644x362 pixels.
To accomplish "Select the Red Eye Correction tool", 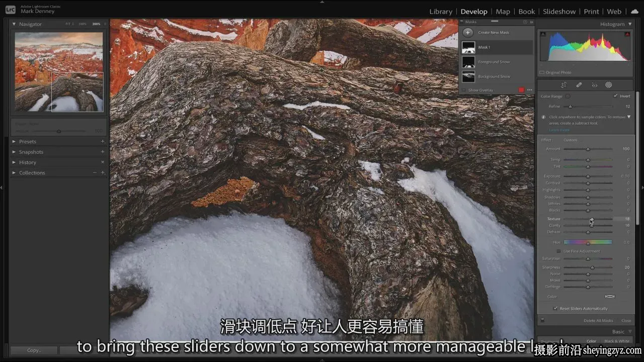I will point(594,85).
